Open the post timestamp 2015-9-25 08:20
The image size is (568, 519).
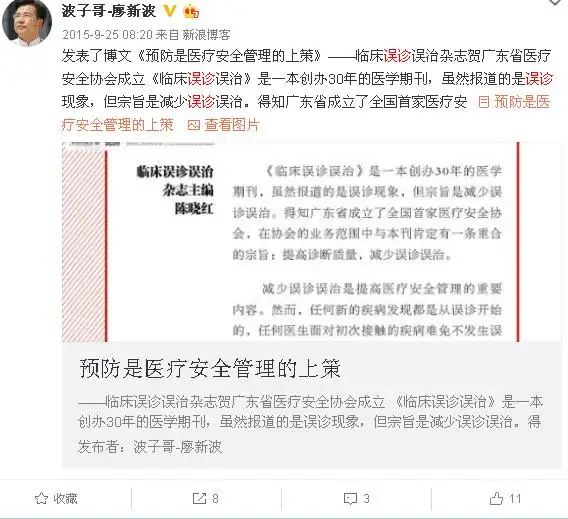pyautogui.click(x=108, y=35)
